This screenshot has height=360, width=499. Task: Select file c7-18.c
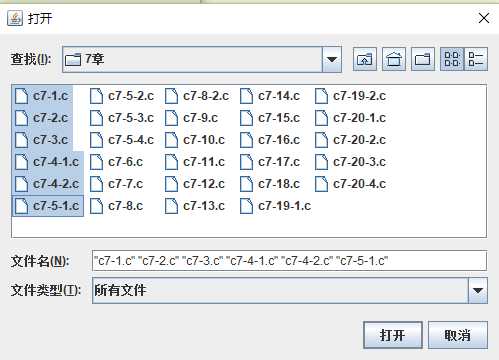pos(270,184)
